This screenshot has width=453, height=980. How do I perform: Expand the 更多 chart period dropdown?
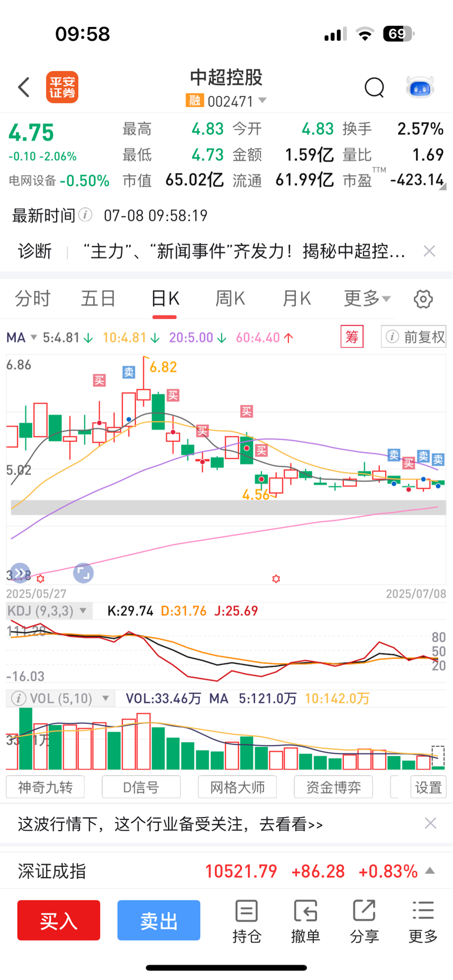point(368,298)
